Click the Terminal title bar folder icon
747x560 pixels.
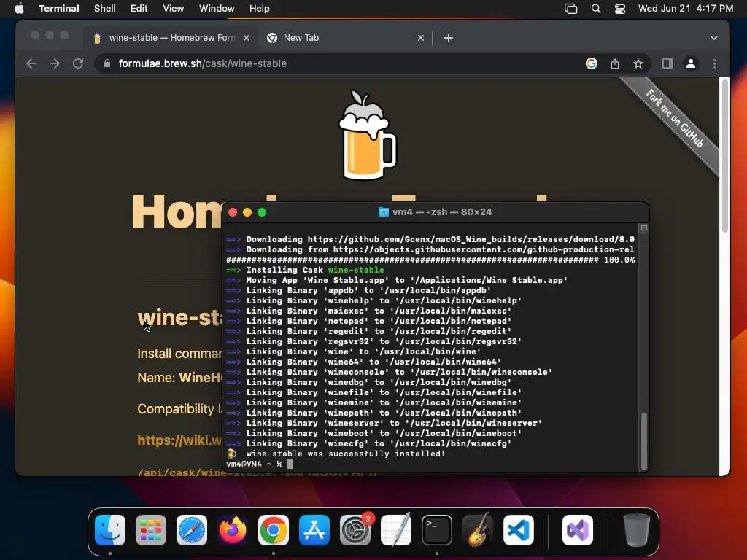click(383, 212)
